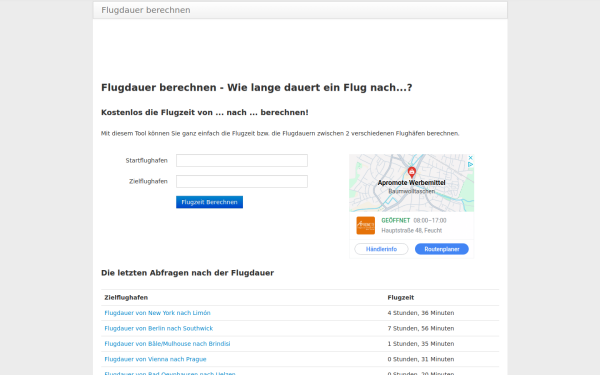Open Flugdauer von Vienna nach Prague
Viewport: 600px width, 375px height.
155,359
